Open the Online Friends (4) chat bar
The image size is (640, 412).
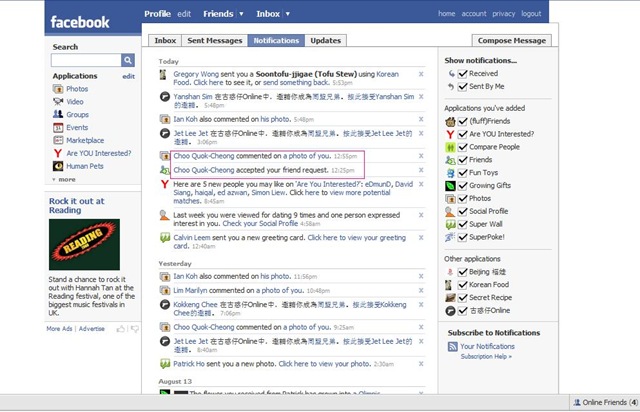pyautogui.click(x=605, y=402)
